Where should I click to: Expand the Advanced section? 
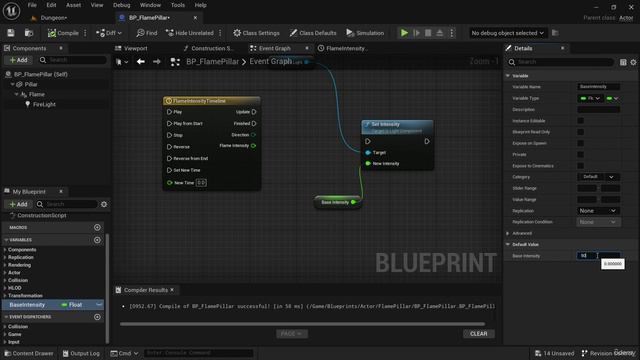[508, 233]
